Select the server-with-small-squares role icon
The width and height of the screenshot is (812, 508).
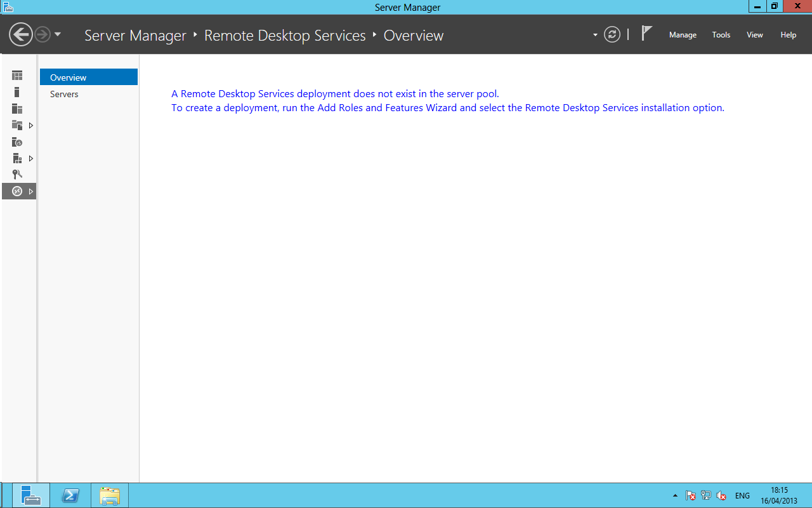[x=17, y=158]
